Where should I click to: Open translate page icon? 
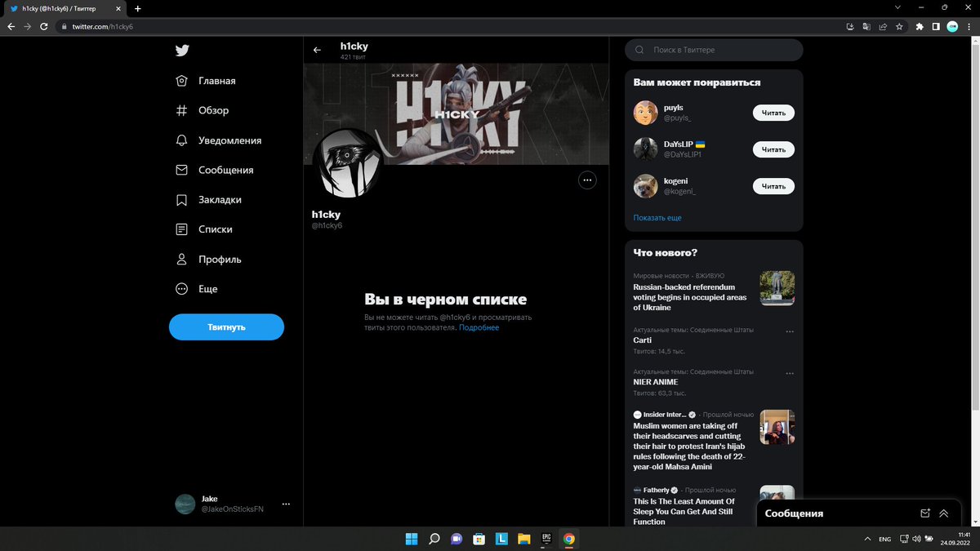click(x=866, y=26)
